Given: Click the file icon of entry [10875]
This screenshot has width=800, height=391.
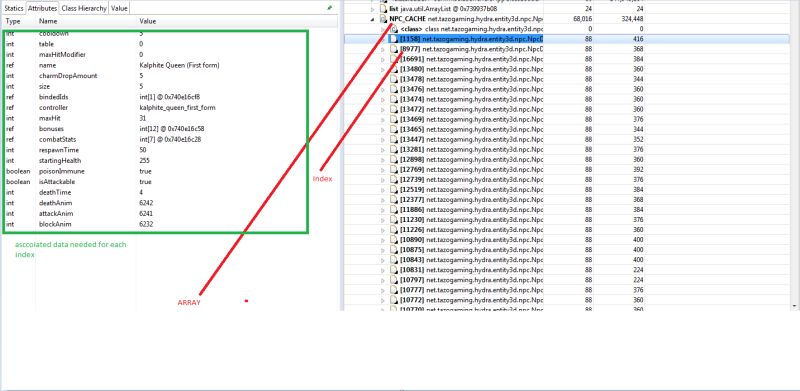Looking at the screenshot, I should click(393, 249).
